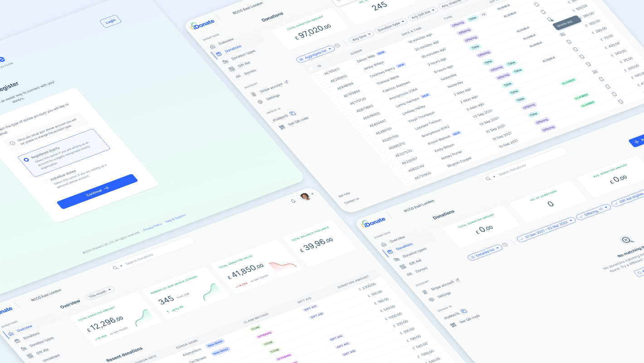
Task: Click the Stripe account icon in the £97,020 screen sidebar
Action: click(x=254, y=95)
